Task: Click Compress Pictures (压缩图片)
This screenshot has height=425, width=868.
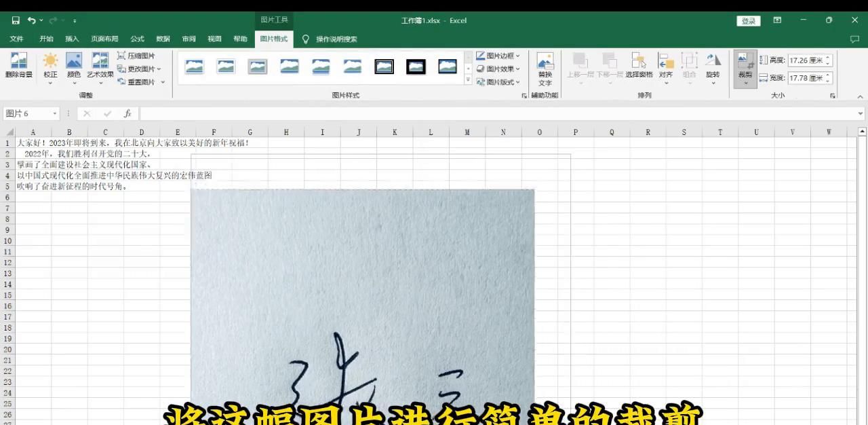Action: click(136, 56)
